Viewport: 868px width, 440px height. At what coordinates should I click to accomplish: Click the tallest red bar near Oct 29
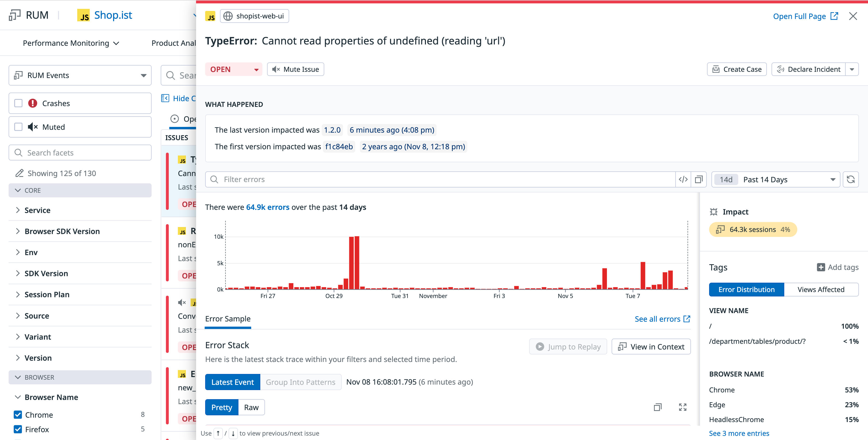click(357, 262)
